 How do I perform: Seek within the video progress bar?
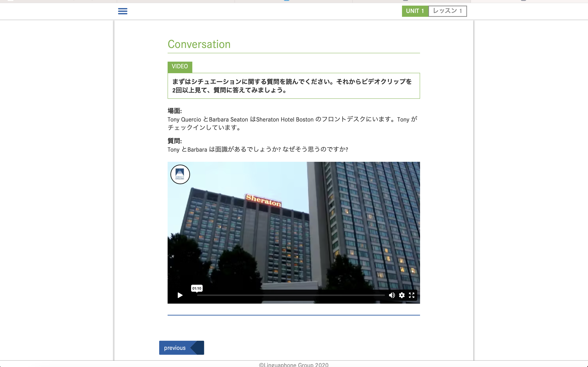click(x=291, y=295)
